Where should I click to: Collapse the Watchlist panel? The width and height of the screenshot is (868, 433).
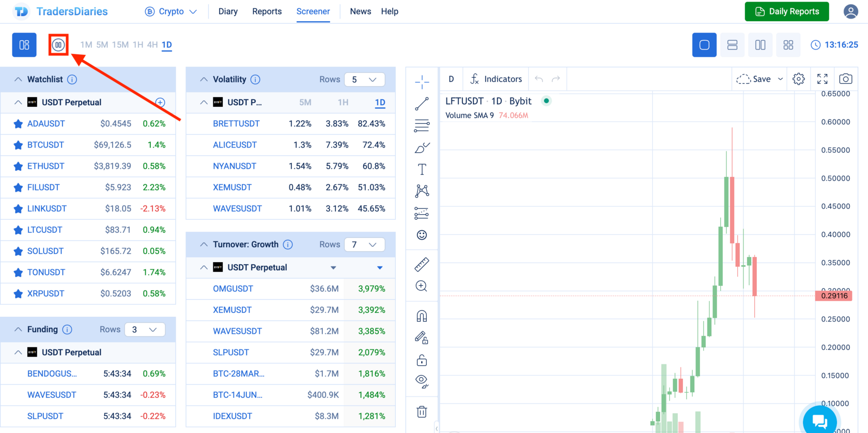point(18,79)
